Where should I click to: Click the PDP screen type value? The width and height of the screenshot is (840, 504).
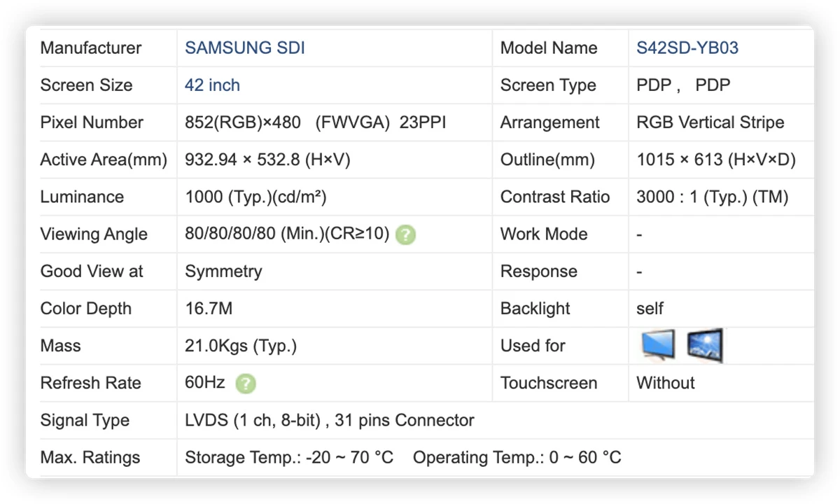tap(683, 85)
